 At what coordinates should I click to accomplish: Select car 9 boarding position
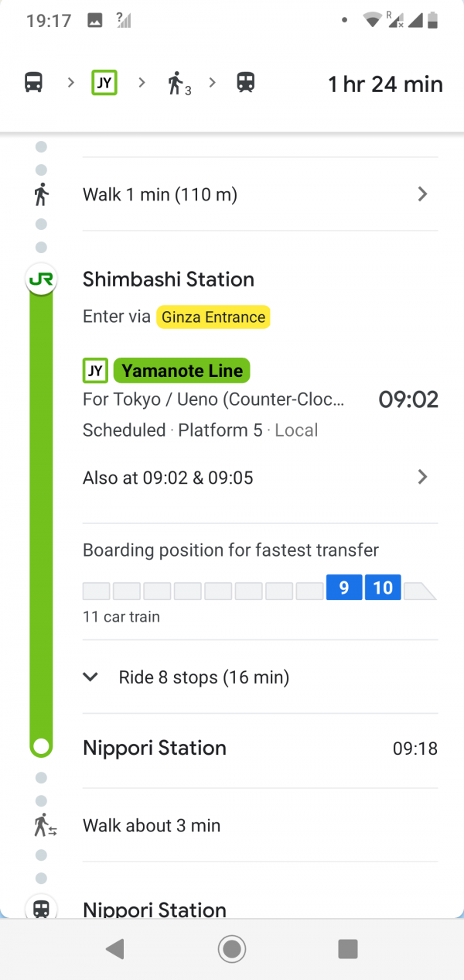pos(344,588)
